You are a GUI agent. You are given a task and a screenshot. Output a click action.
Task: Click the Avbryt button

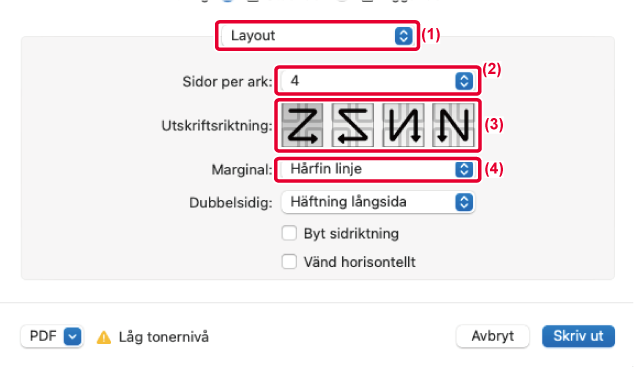pyautogui.click(x=492, y=336)
